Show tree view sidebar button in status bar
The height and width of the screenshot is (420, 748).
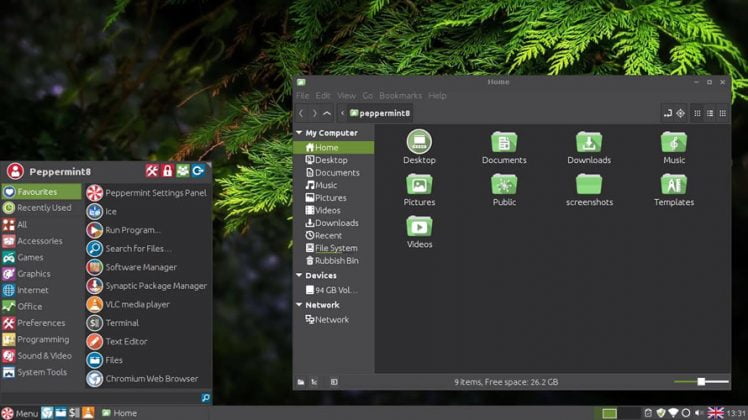pyautogui.click(x=314, y=382)
